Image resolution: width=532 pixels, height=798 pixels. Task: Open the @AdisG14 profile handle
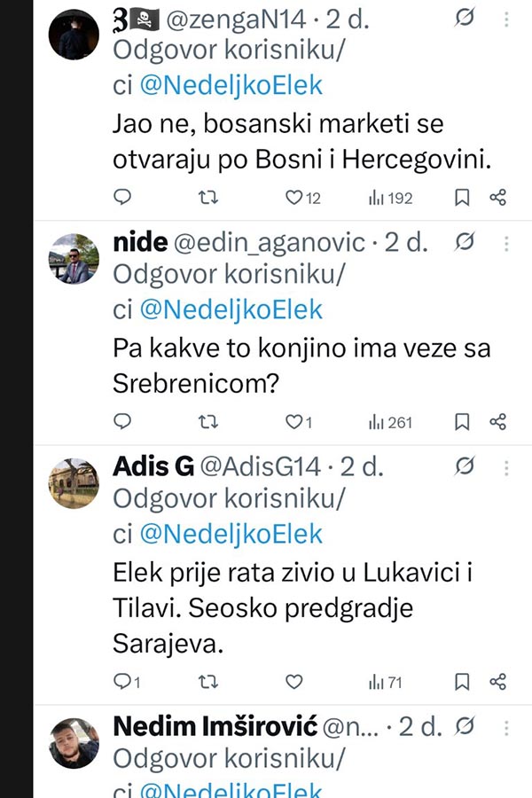point(260,466)
